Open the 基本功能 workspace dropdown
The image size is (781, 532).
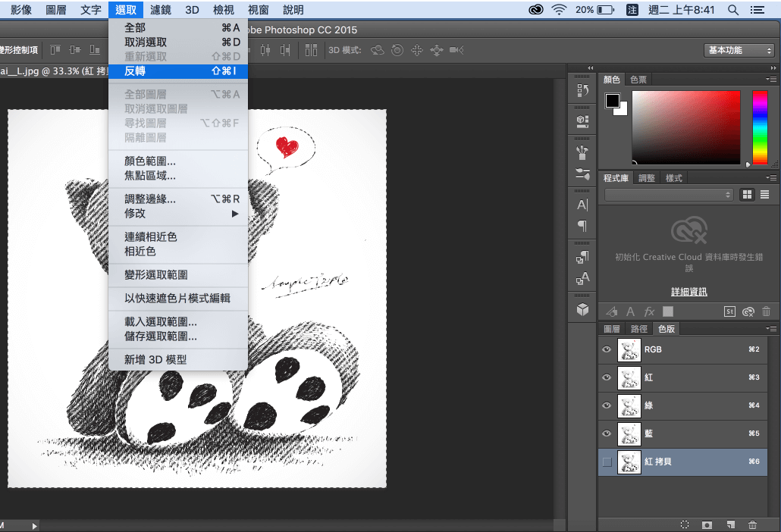(x=739, y=50)
